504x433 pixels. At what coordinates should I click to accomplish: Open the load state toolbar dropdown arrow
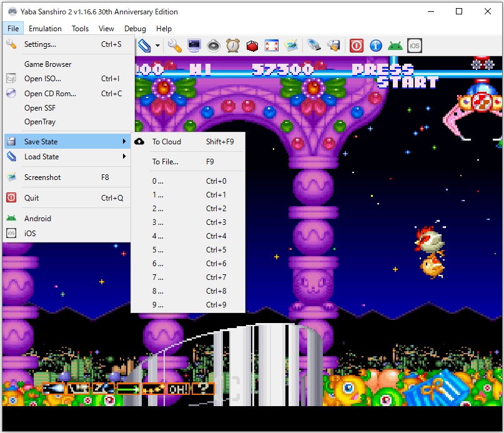(x=157, y=46)
